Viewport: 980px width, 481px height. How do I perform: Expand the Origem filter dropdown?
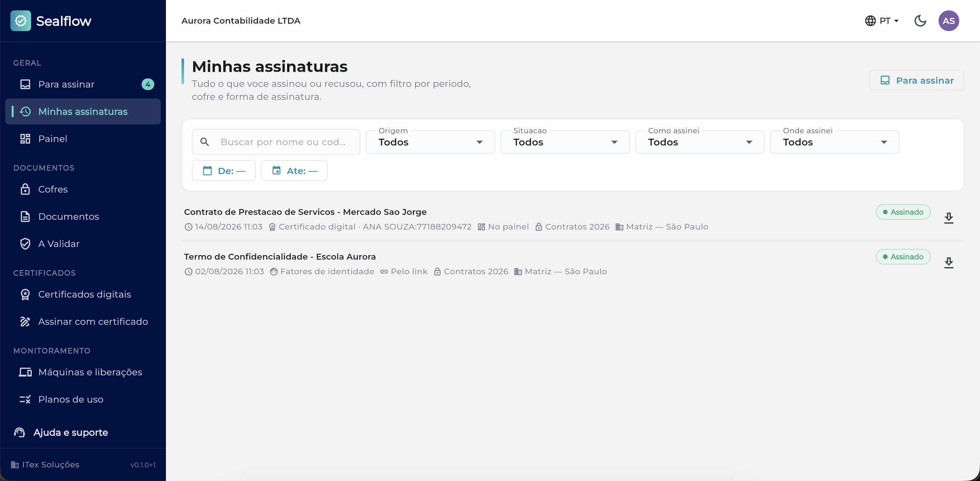click(430, 142)
